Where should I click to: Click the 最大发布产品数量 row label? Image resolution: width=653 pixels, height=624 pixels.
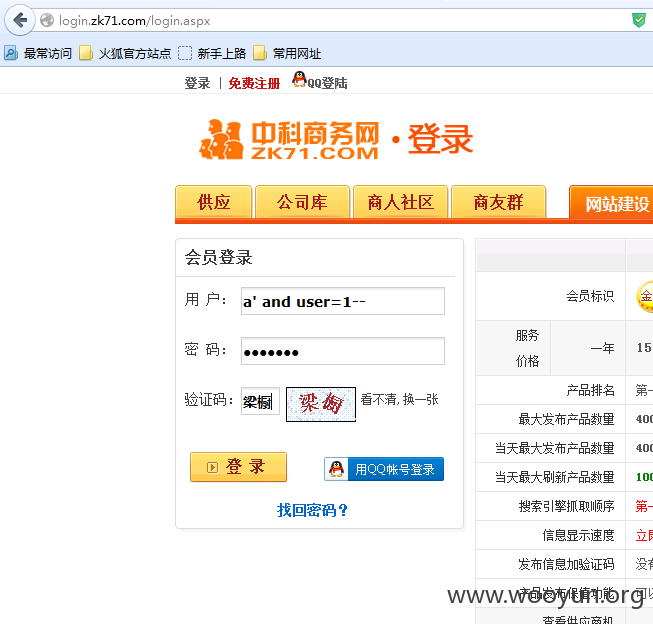click(x=566, y=419)
